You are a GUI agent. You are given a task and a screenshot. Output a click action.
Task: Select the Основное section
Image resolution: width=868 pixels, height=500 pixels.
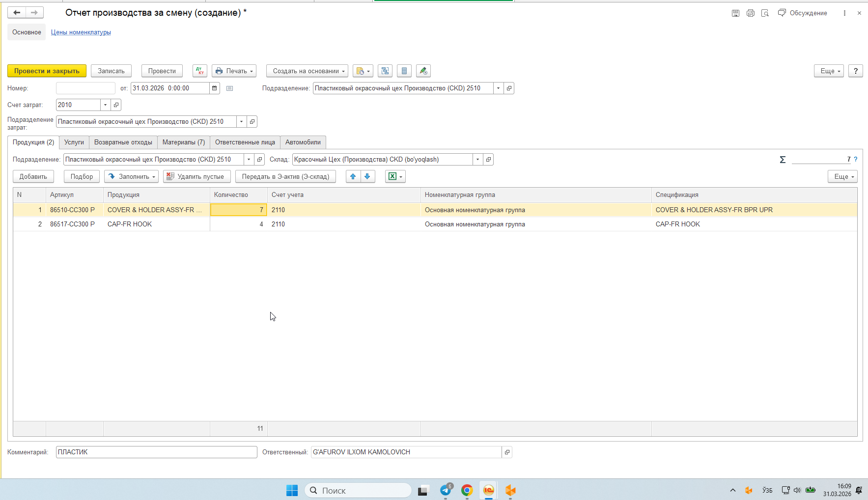click(27, 32)
